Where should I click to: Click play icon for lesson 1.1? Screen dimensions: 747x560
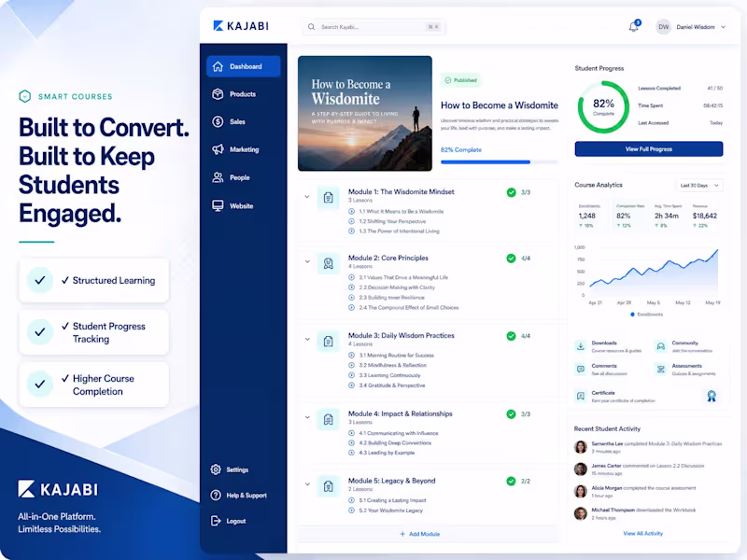[352, 212]
